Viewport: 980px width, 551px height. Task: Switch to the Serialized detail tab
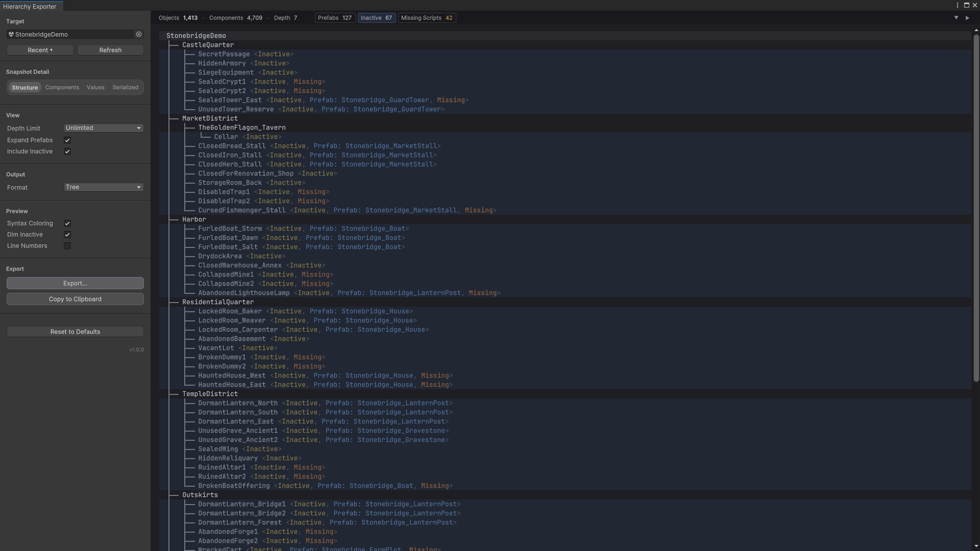click(x=126, y=87)
